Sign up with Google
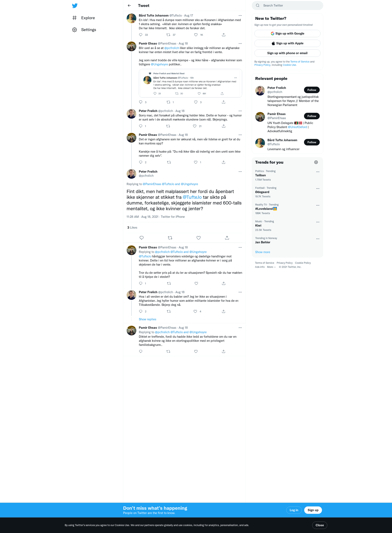The height and width of the screenshot is (533, 392). (x=287, y=34)
